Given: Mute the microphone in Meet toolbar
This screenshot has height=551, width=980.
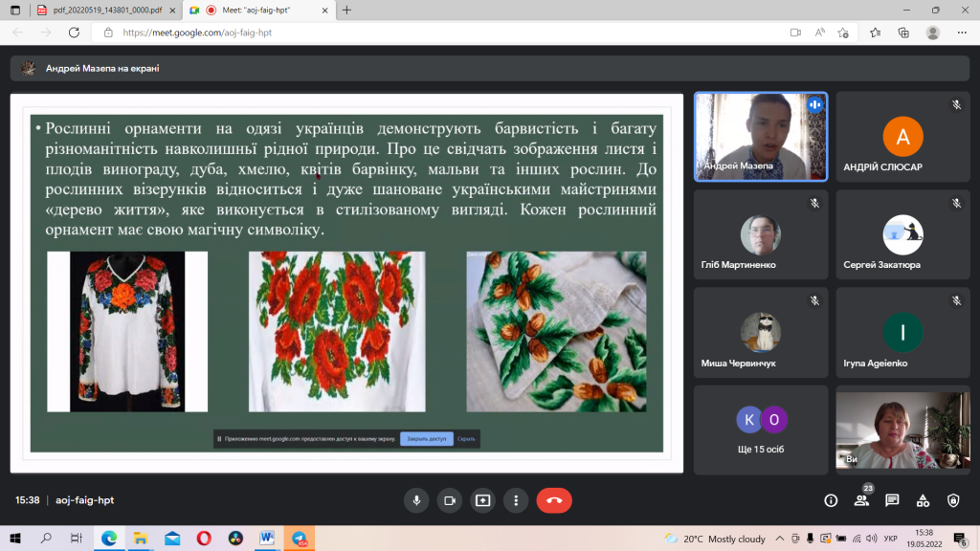Looking at the screenshot, I should (416, 500).
